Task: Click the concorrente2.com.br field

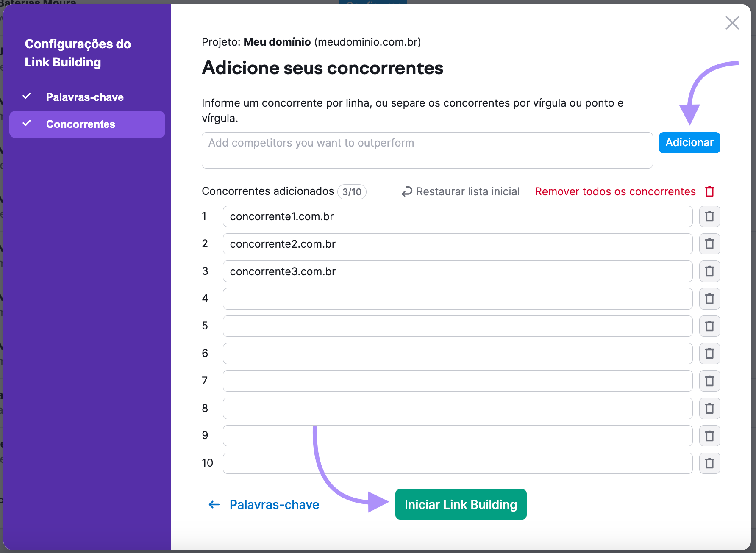Action: [x=458, y=244]
